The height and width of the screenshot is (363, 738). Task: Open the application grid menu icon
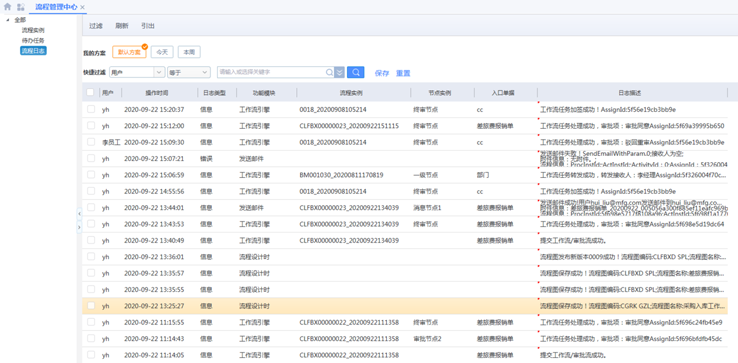pyautogui.click(x=21, y=7)
